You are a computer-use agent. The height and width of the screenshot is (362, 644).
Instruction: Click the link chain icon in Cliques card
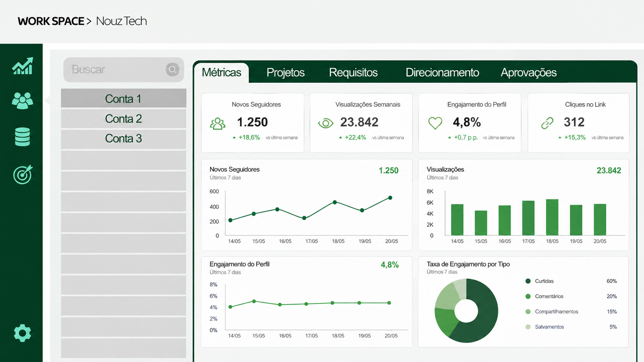pos(547,123)
